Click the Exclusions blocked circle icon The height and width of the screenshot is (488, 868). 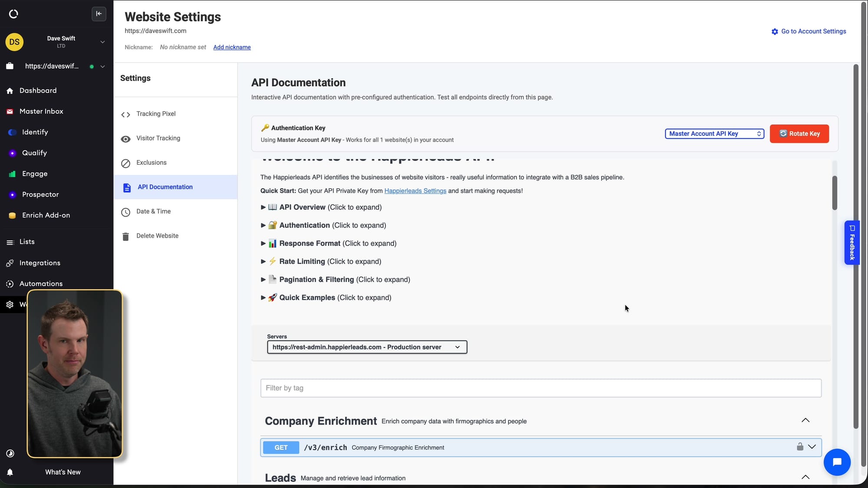coord(125,164)
